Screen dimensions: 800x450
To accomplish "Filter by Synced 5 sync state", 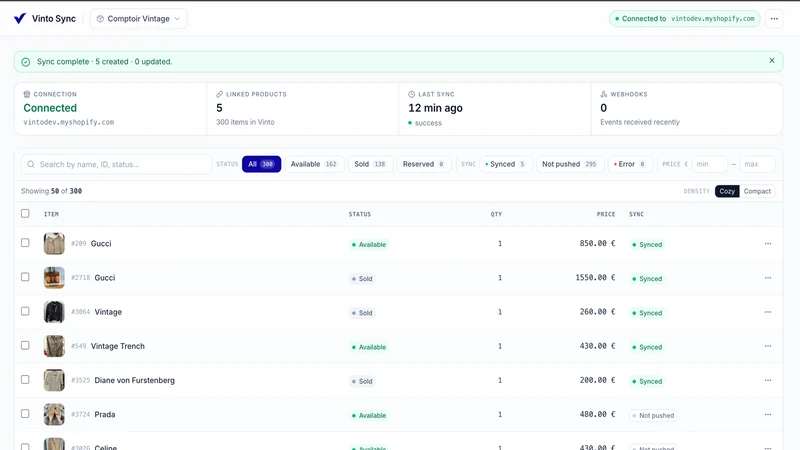I will [506, 164].
